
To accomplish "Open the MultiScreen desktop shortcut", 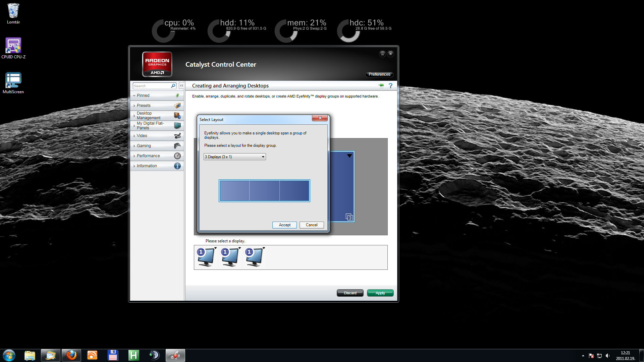I will tap(13, 83).
